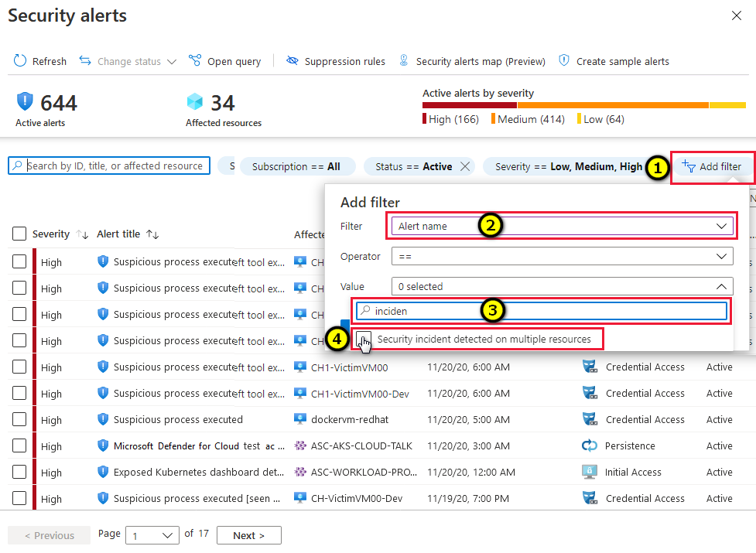Click the Alert title column header
The image size is (756, 553).
(118, 234)
